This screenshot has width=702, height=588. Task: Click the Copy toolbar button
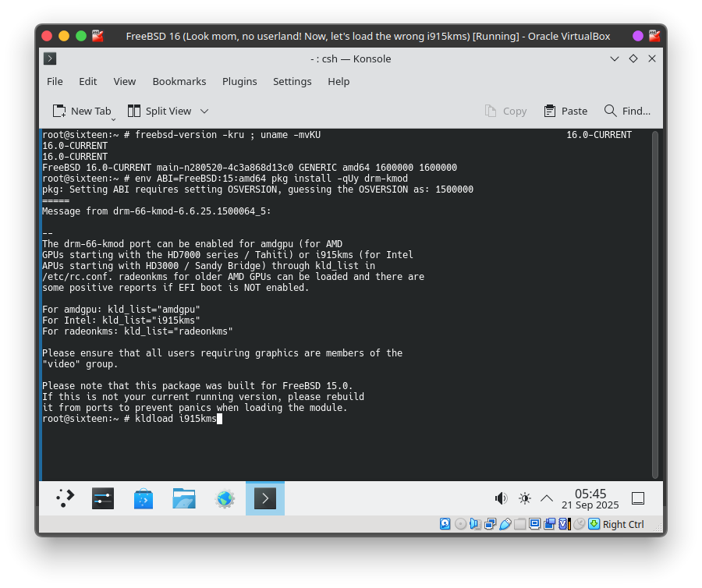tap(506, 111)
